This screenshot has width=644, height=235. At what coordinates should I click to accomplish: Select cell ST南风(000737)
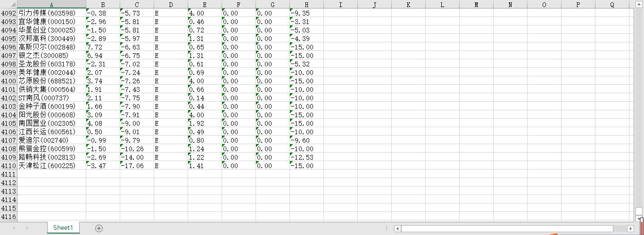coord(52,98)
